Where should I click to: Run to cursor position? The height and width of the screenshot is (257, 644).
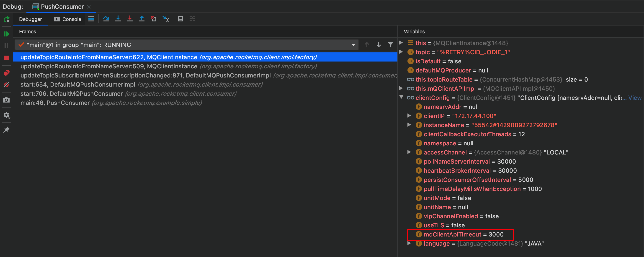(x=165, y=19)
